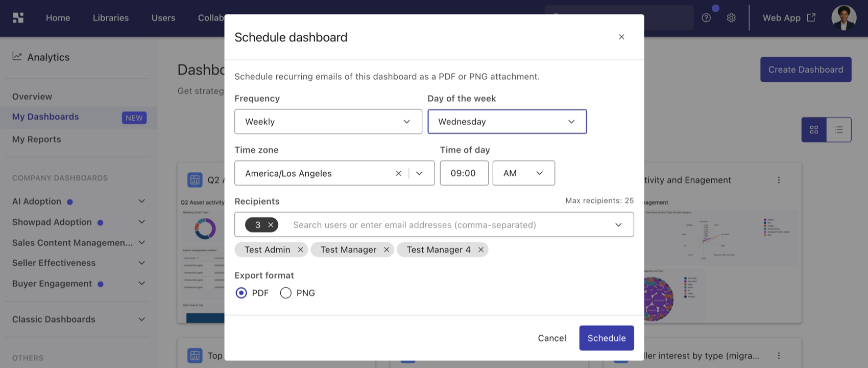Open the help question mark icon
Viewport: 868px width, 368px height.
click(706, 18)
